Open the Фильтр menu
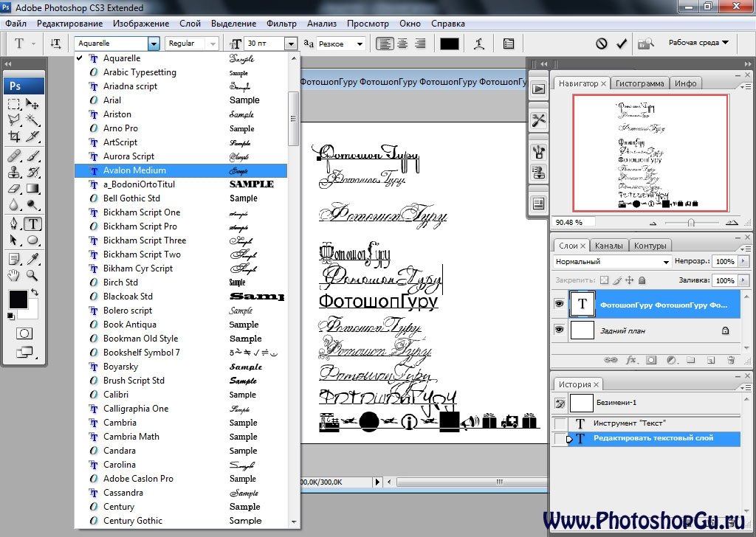 [x=281, y=24]
